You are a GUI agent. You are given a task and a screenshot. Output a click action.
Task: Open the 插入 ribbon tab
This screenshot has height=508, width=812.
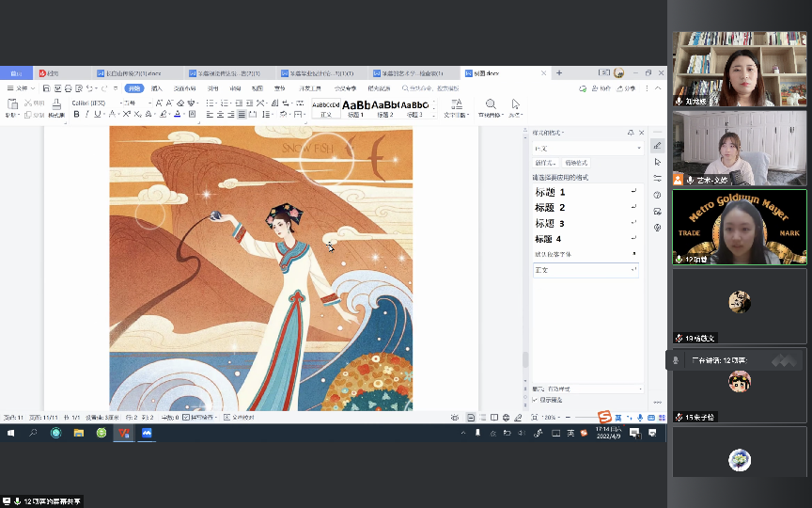click(157, 88)
